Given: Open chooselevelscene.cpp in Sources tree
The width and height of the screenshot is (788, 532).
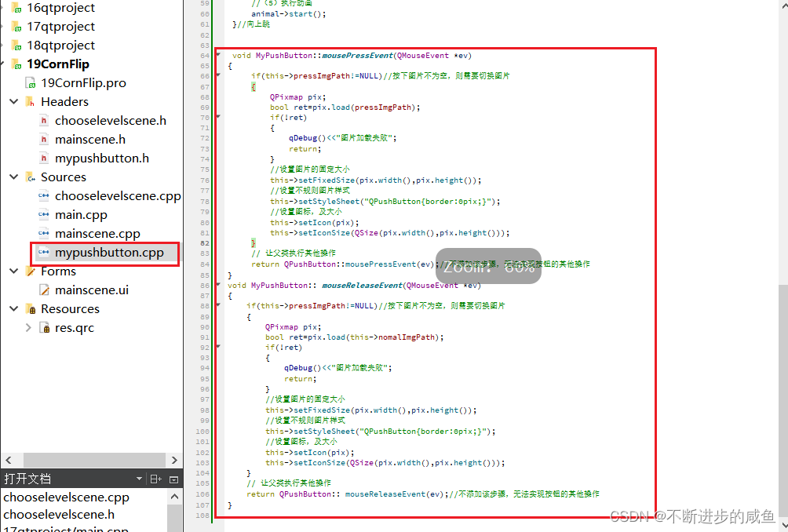Looking at the screenshot, I should pyautogui.click(x=118, y=196).
